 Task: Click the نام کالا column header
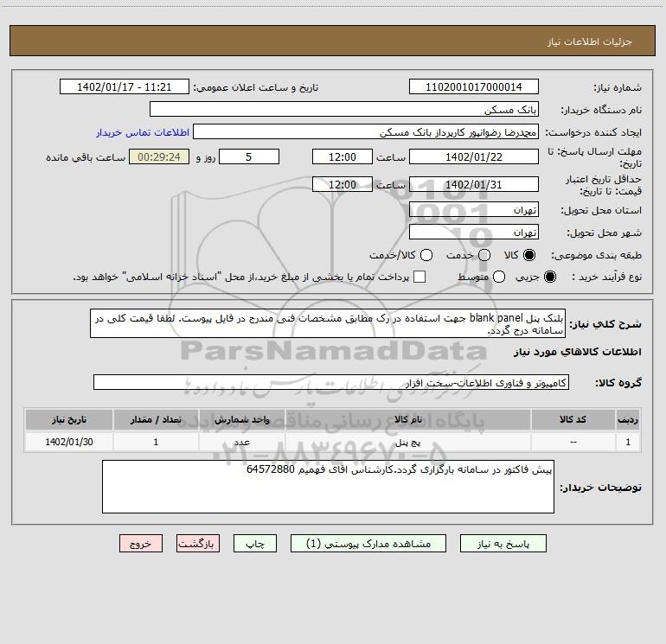pyautogui.click(x=407, y=419)
